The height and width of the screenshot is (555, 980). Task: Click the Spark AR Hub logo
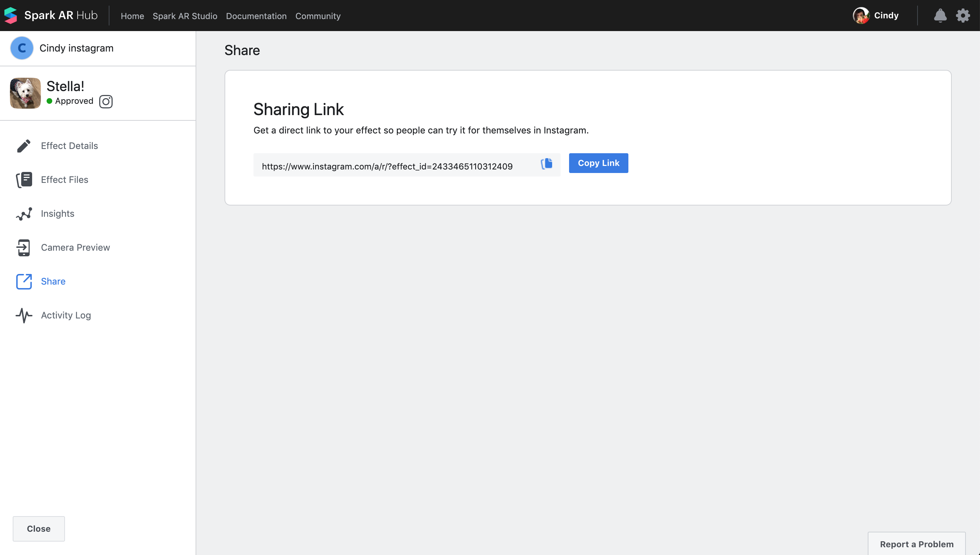(50, 15)
